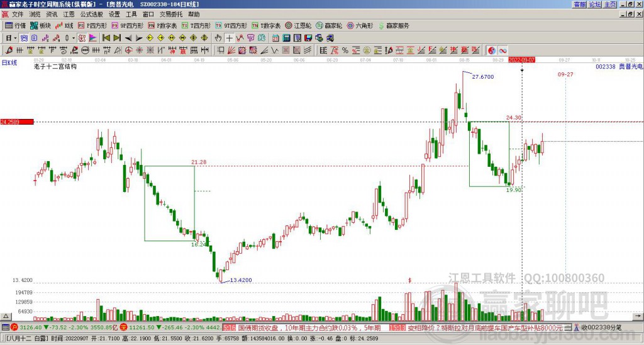Open the T四方形 tool
Image resolution: width=644 pixels, height=345 pixels.
(x=196, y=25)
